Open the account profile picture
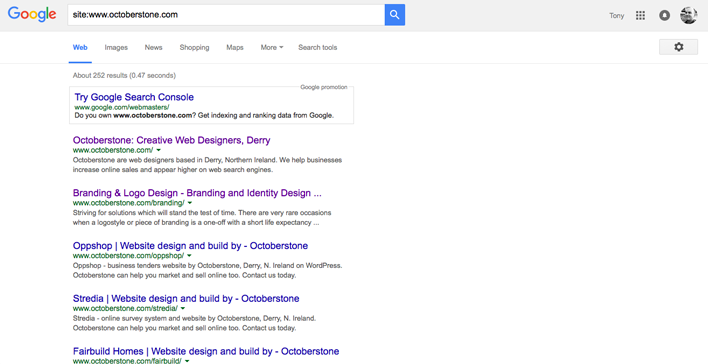Screen dimensions: 708x364 coord(688,15)
